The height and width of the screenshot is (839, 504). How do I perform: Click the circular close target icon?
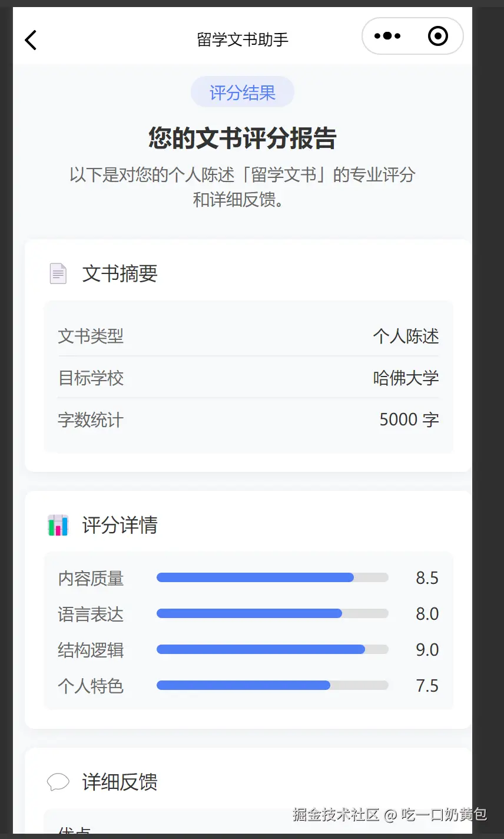[437, 37]
